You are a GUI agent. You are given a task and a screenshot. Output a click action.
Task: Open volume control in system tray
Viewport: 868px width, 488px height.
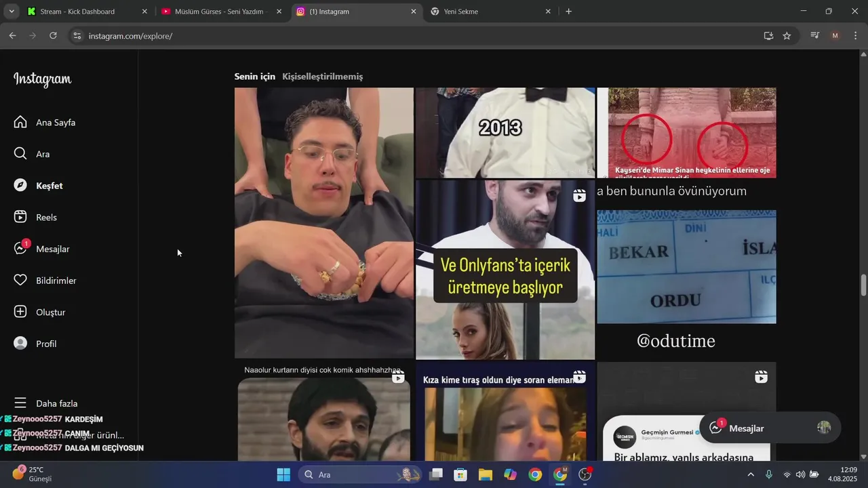coord(800,474)
